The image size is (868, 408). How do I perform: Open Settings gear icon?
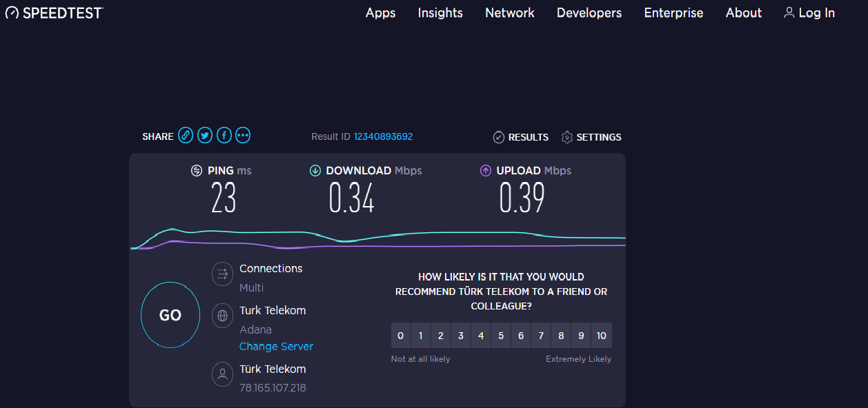tap(567, 137)
